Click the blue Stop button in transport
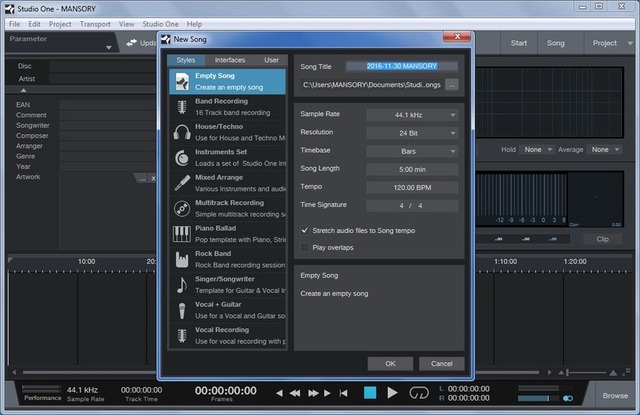The image size is (640, 415). click(x=370, y=393)
